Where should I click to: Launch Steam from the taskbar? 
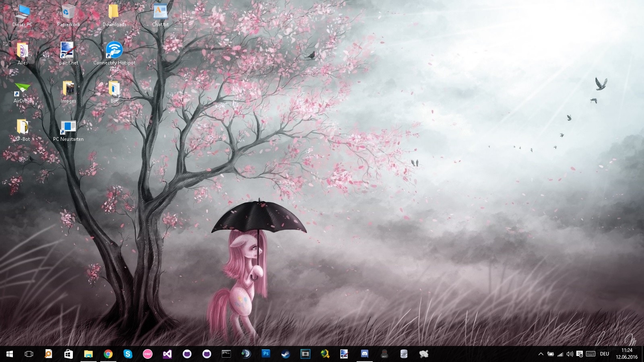click(285, 354)
